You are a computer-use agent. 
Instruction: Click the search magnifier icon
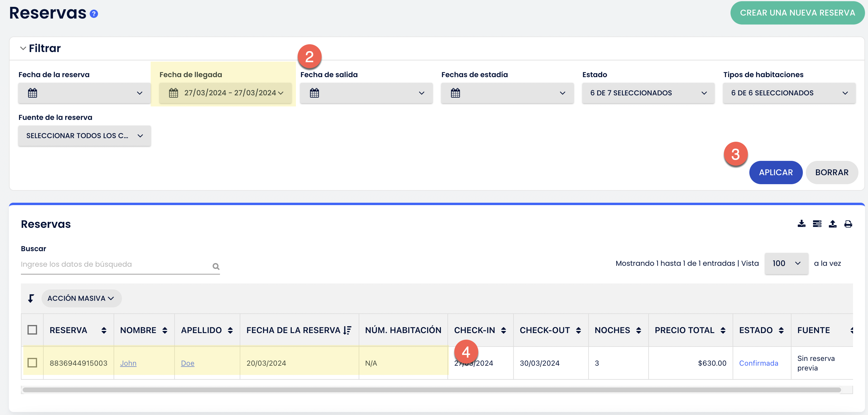pyautogui.click(x=216, y=266)
